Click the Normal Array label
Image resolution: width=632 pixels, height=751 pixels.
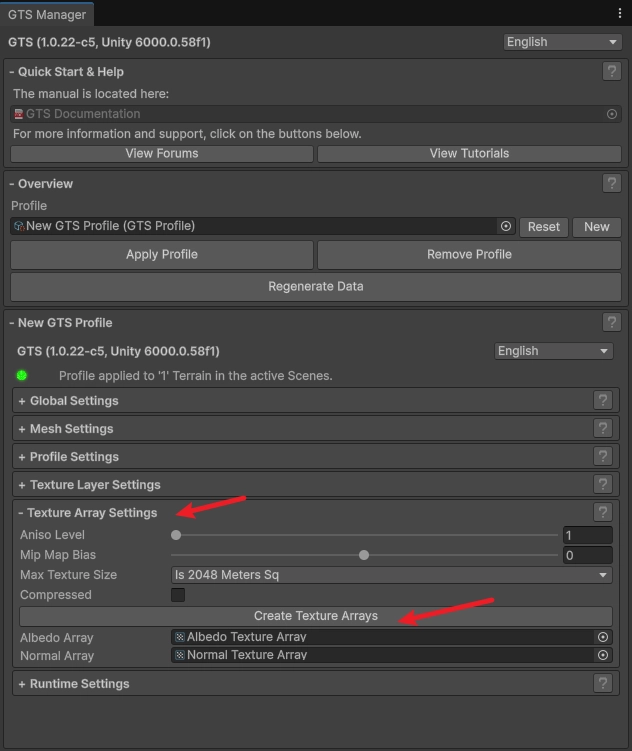pyautogui.click(x=57, y=656)
